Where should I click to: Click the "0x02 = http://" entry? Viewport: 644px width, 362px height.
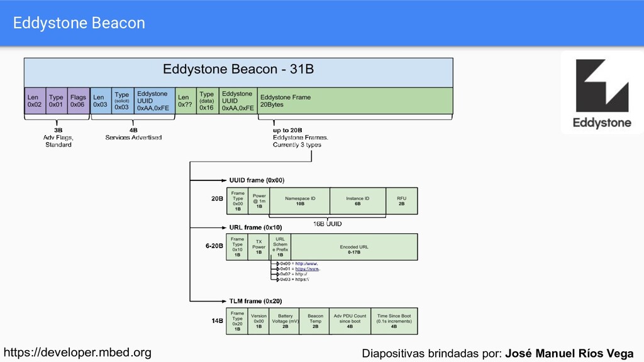coord(293,274)
